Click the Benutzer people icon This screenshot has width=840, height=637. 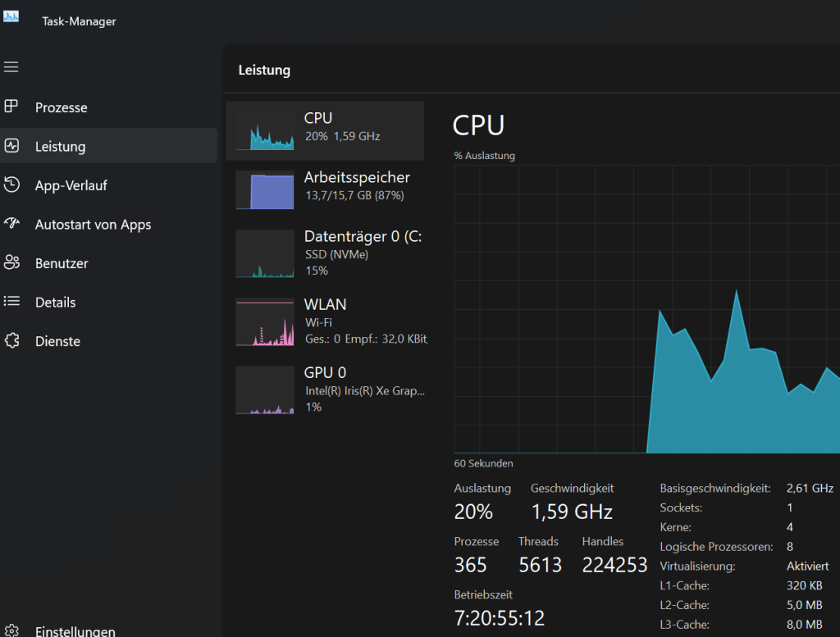click(x=11, y=262)
